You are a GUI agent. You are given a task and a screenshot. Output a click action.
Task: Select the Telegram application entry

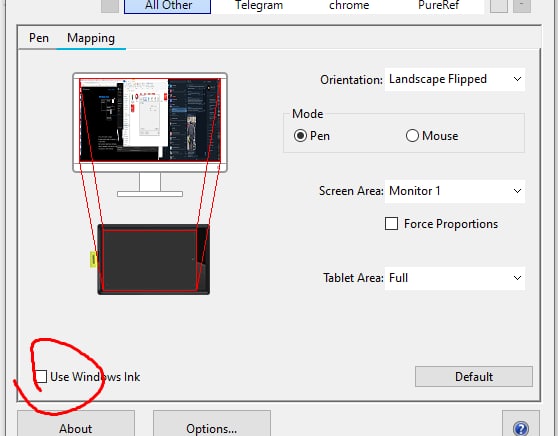point(259,6)
